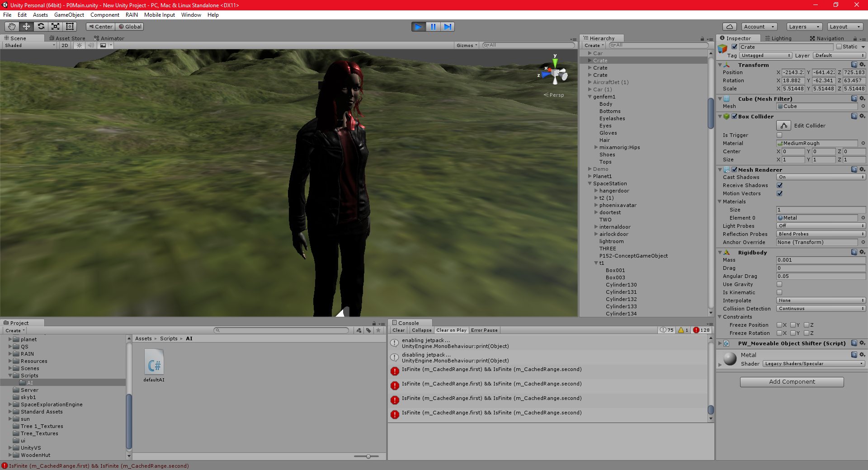Screen dimensions: 868x470
Task: Click the Rigidbody Mass input field
Action: pos(821,260)
